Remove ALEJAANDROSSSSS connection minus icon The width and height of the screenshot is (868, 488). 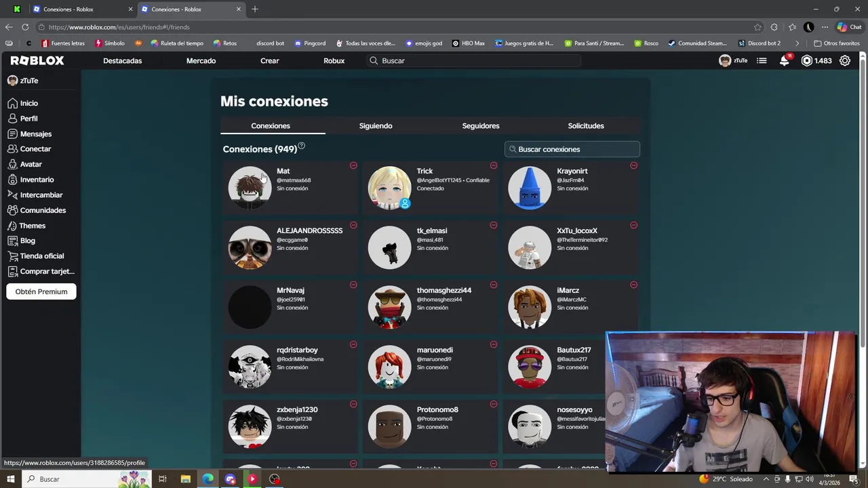pos(353,225)
